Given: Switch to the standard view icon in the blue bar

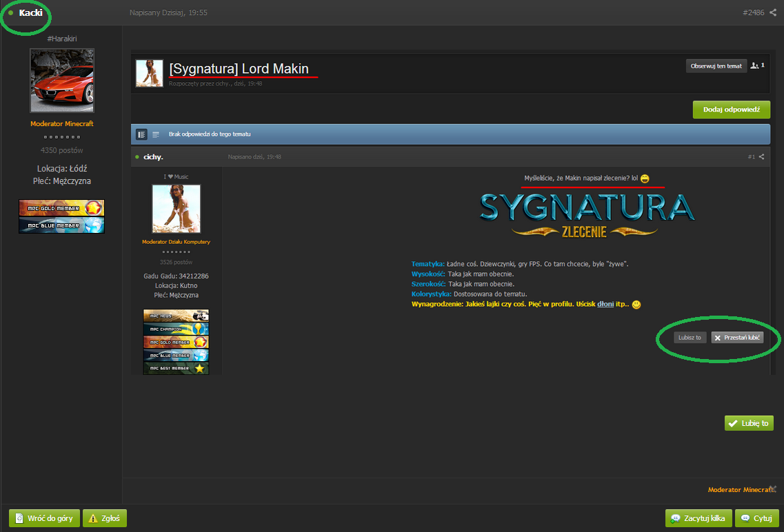Looking at the screenshot, I should [141, 134].
